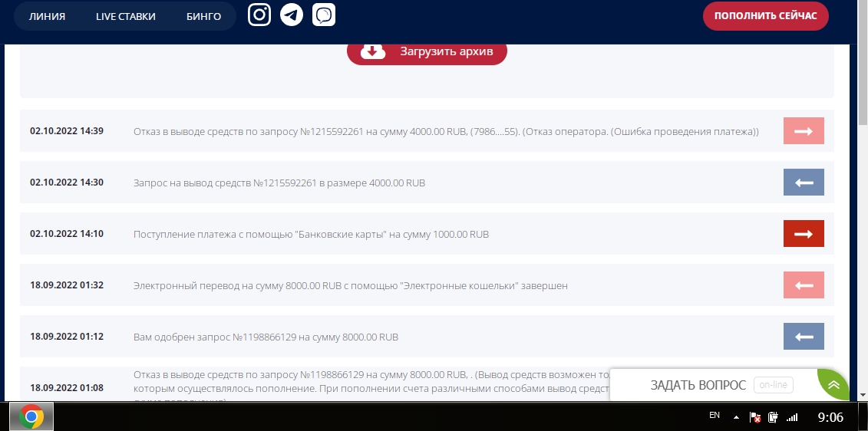Click date text 02.10.2022 14:30
This screenshot has height=431, width=868.
click(x=67, y=182)
